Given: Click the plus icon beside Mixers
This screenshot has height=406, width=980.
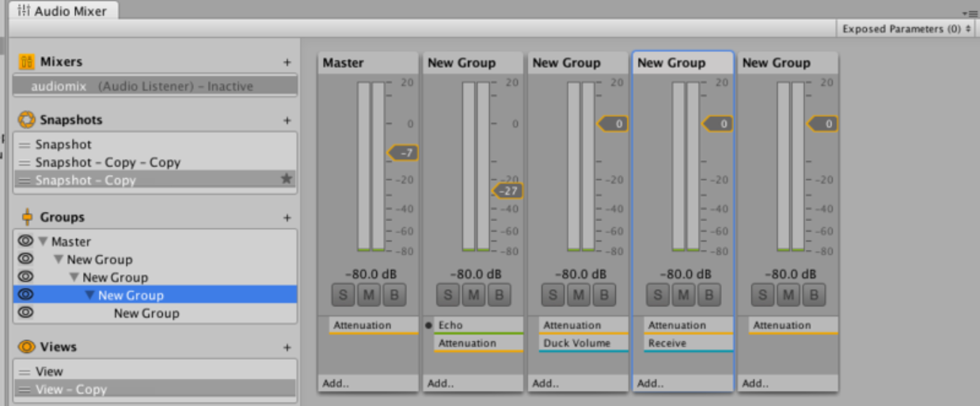Looking at the screenshot, I should point(286,62).
